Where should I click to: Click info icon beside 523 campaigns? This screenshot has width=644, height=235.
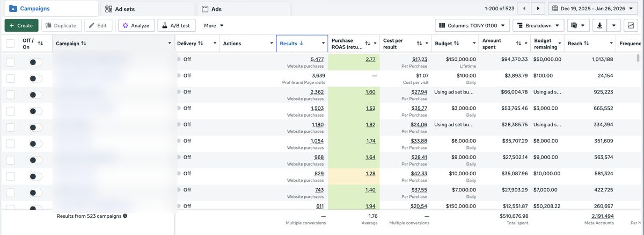point(125,216)
